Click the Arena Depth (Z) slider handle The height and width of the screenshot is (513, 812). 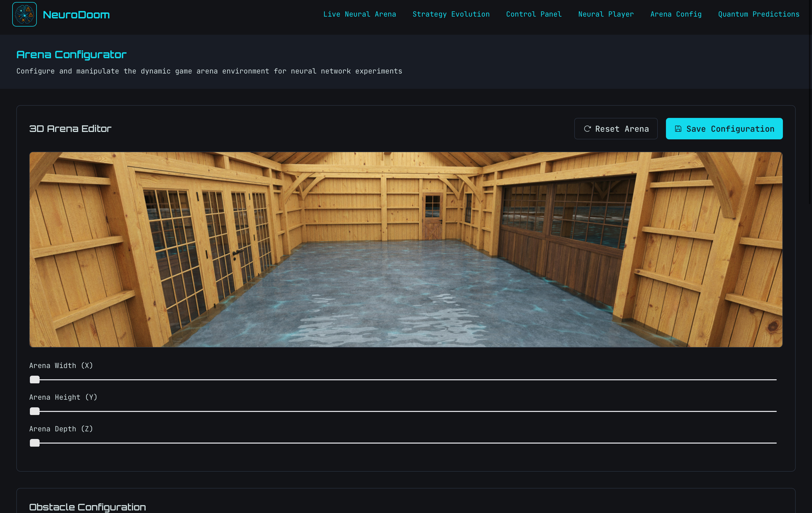point(35,443)
